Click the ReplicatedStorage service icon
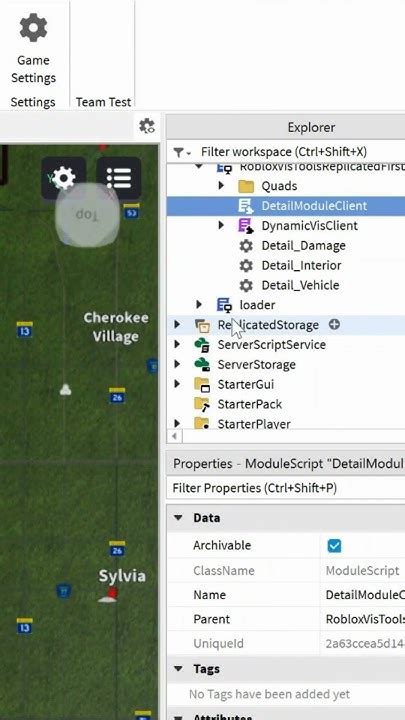Screen dimensions: 405x720 pos(202,325)
